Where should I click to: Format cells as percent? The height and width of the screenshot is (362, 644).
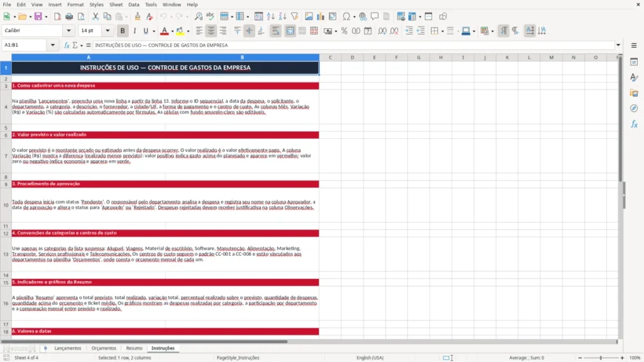coord(344,31)
